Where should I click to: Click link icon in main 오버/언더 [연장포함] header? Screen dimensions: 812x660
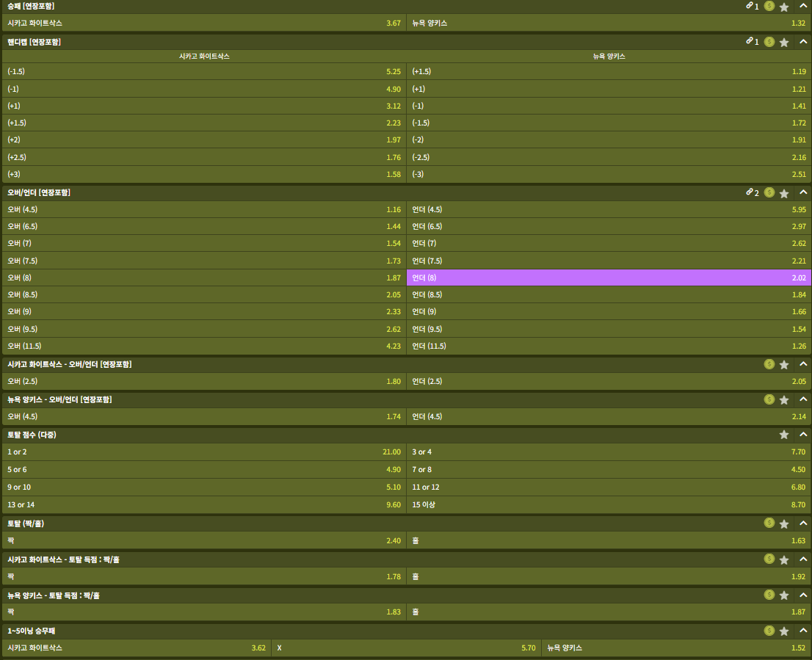click(750, 192)
